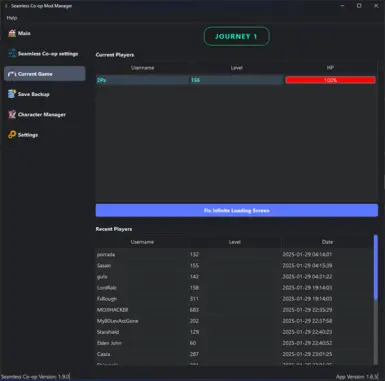This screenshot has height=381, width=385.
Task: Click the Fix Infinite Loading Screen button
Action: point(237,210)
